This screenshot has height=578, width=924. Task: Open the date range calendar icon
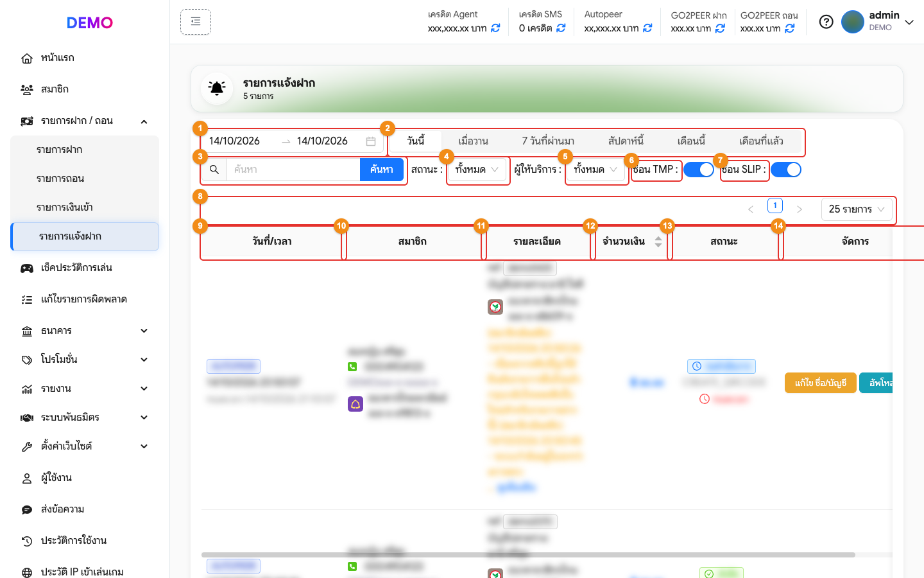[x=371, y=141]
